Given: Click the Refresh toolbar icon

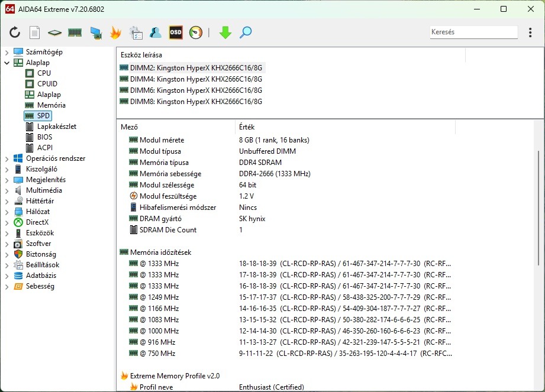Looking at the screenshot, I should pos(15,33).
